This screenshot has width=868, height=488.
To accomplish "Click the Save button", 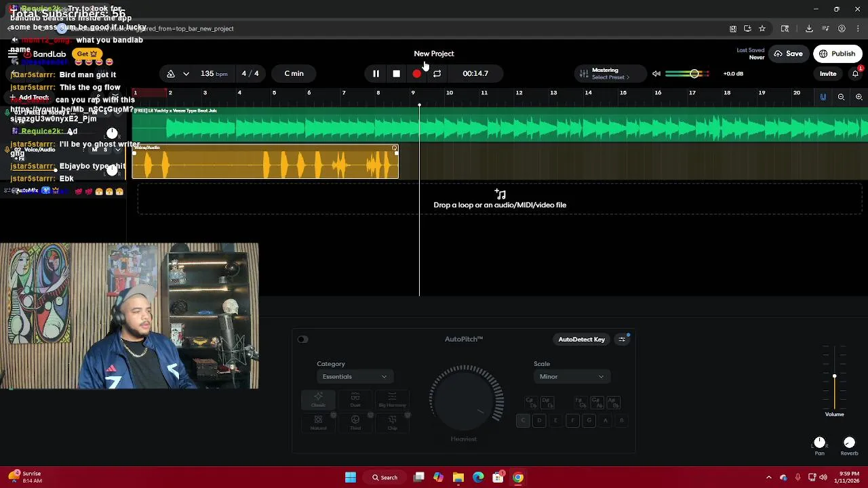I will (788, 54).
